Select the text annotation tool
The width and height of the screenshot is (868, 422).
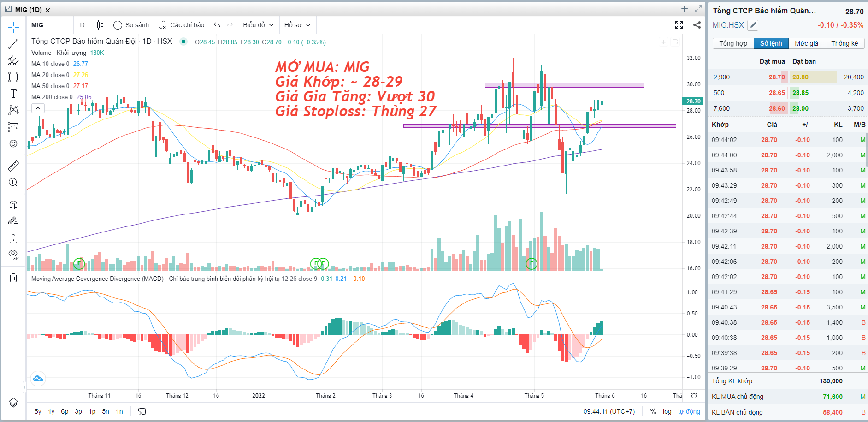click(13, 94)
